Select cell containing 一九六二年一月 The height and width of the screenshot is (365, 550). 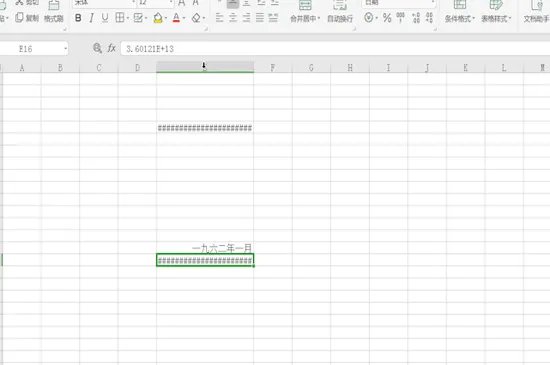tap(205, 248)
